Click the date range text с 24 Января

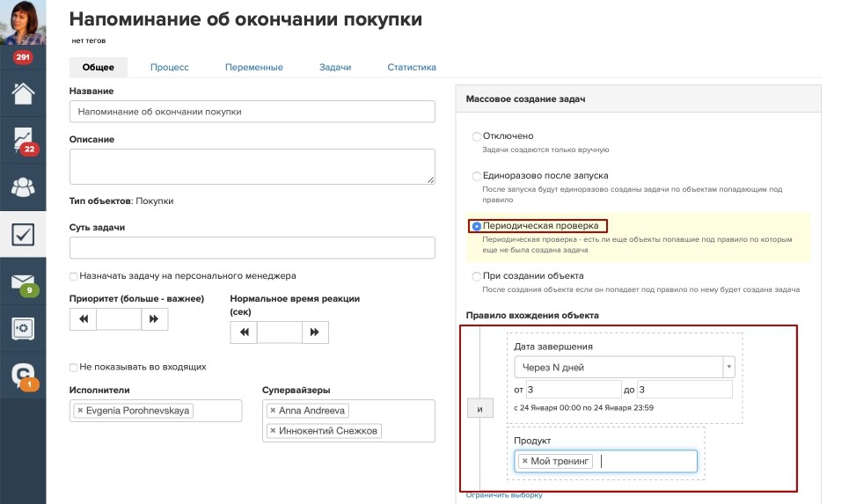coord(583,407)
